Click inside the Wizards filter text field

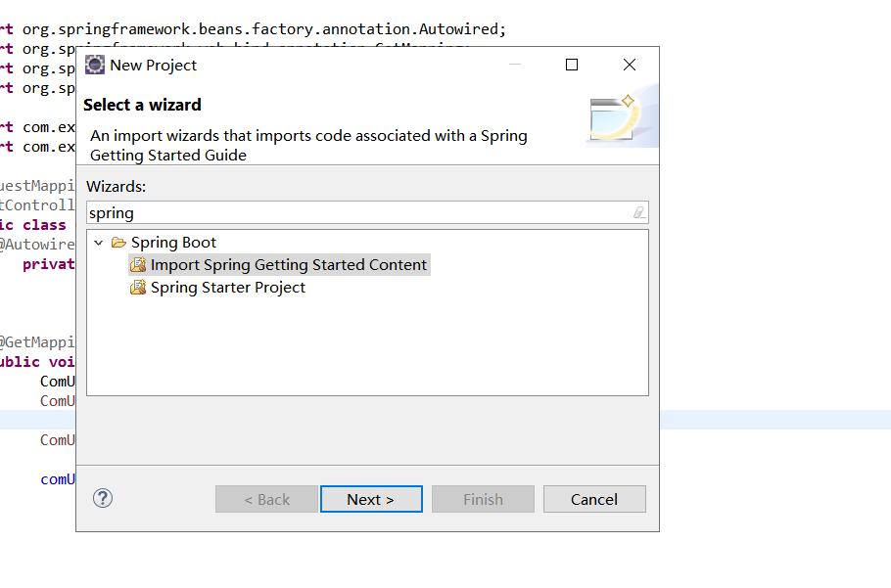point(294,212)
